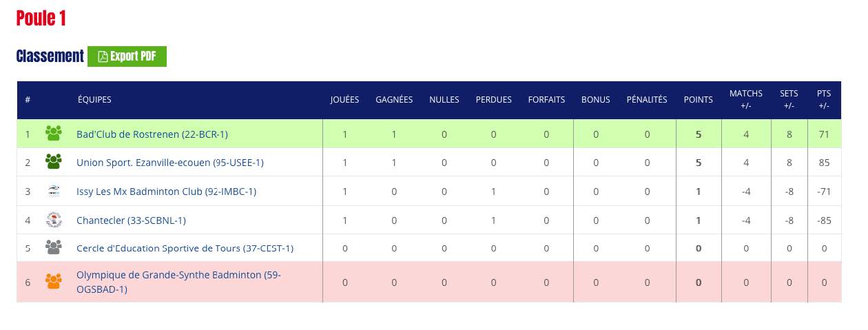Image resolution: width=868 pixels, height=330 pixels.
Task: Click the GAGNÉES column header
Action: pos(394,99)
